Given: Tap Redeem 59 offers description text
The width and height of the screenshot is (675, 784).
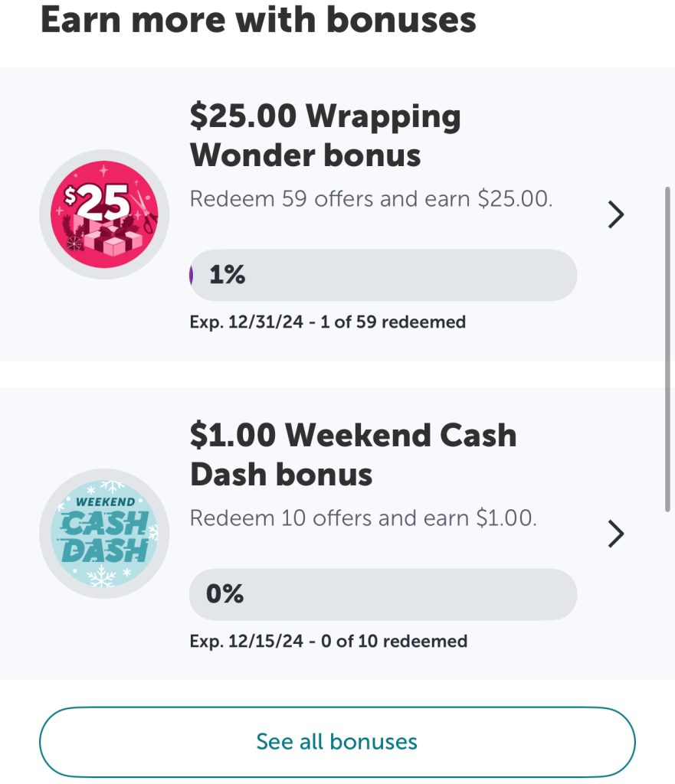Looking at the screenshot, I should tap(372, 199).
